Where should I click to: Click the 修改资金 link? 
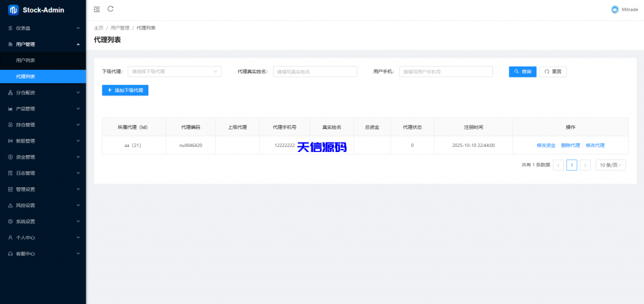click(546, 145)
